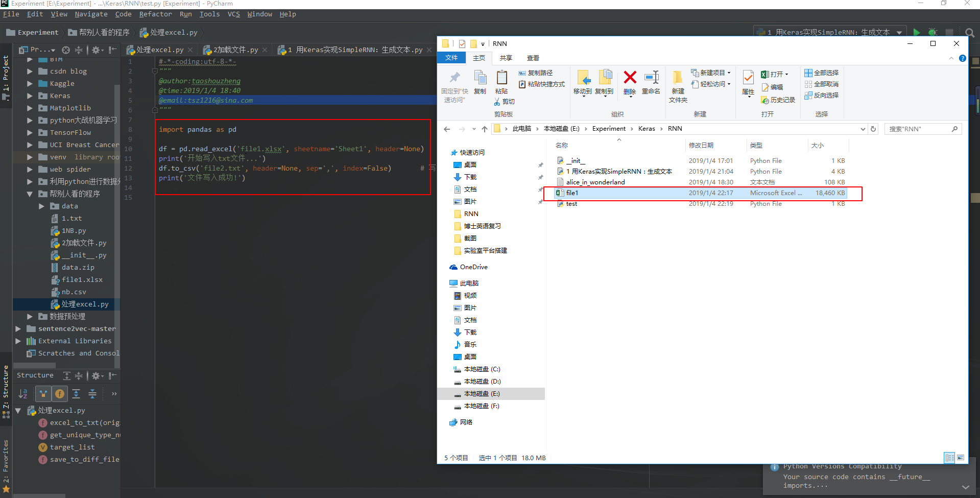The image size is (980, 498).
Task: Sort Structure members alphabetically
Action: point(22,393)
